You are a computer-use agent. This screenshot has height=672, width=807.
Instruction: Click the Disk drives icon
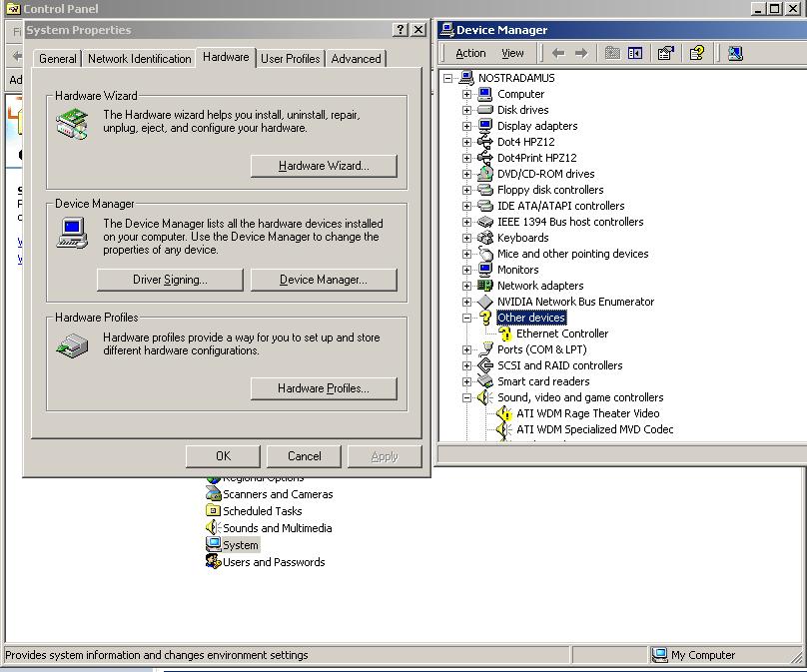[x=484, y=110]
